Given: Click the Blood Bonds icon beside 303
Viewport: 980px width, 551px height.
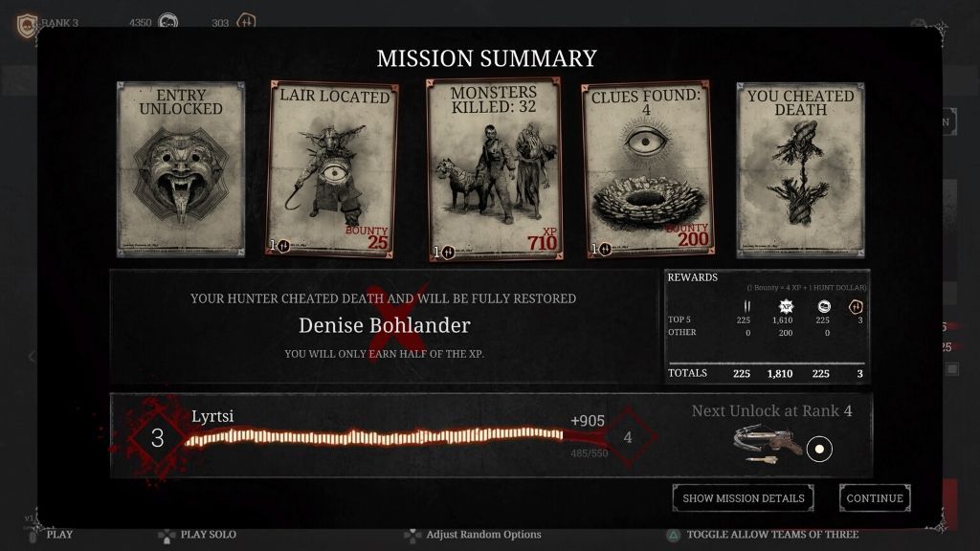Looking at the screenshot, I should click(x=246, y=22).
